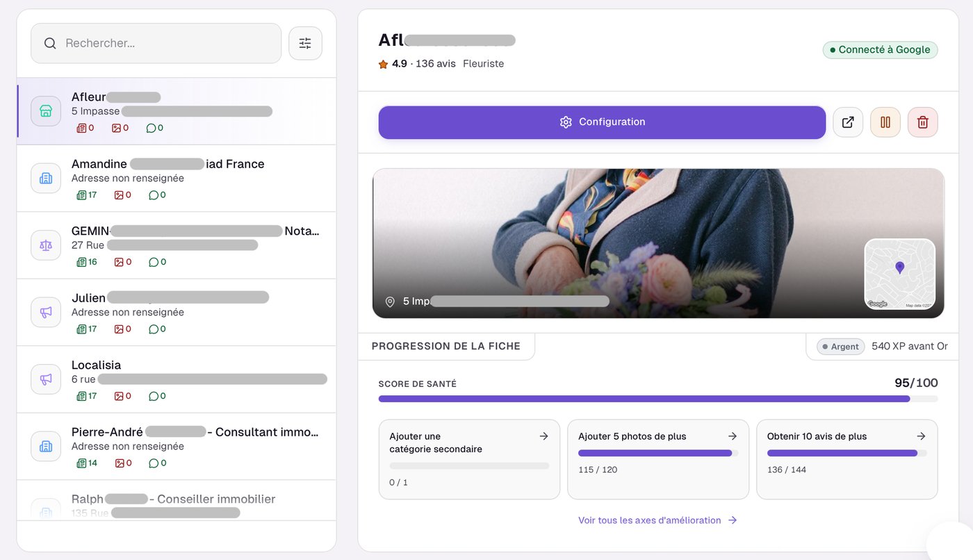Open Ajouter 5 photos de plus card
Viewport: 973px width, 560px height.
click(x=658, y=459)
